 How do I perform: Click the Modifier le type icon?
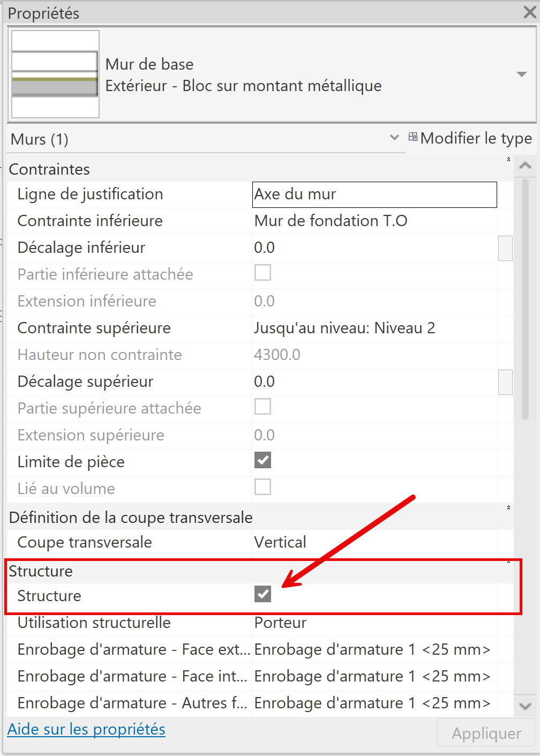413,137
